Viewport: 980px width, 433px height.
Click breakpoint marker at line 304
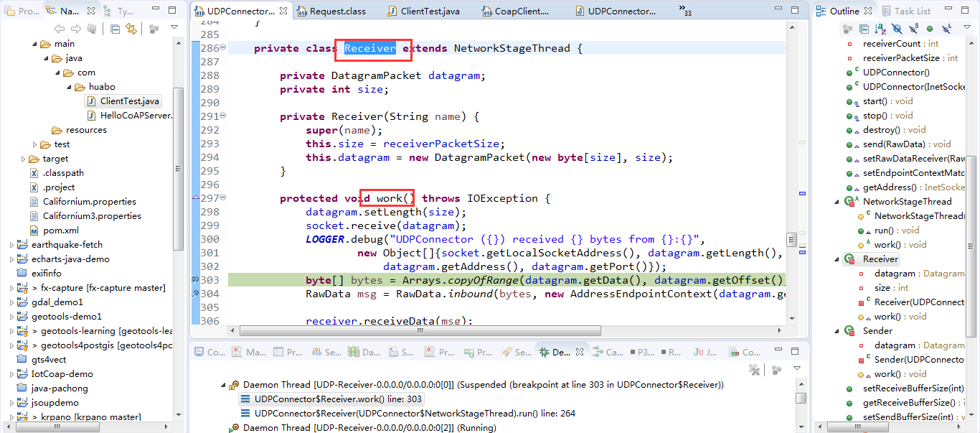pos(196,294)
